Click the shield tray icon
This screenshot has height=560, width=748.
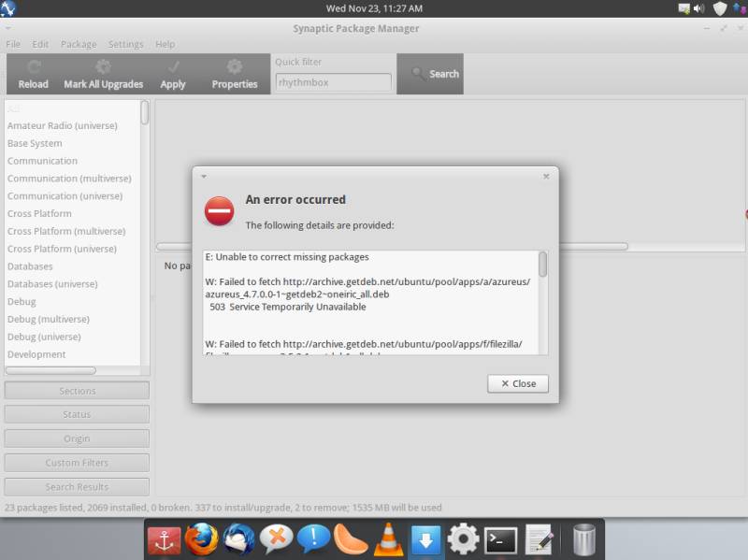coord(719,8)
